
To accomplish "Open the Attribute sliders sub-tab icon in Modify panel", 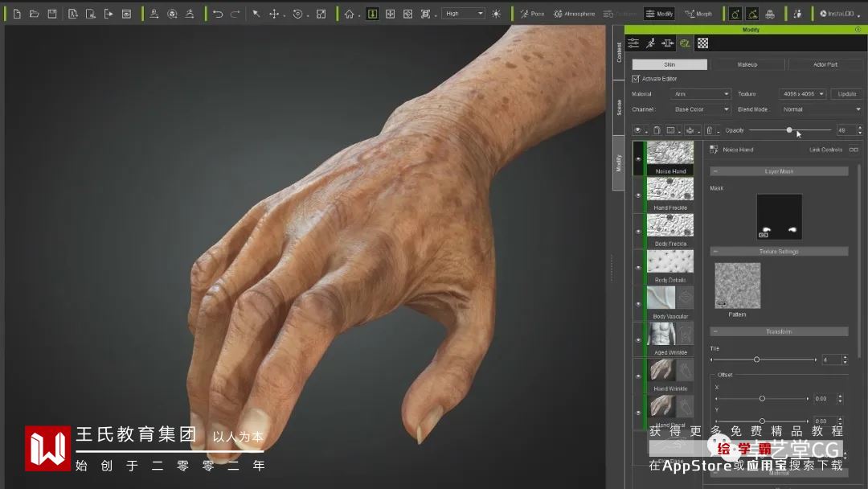I will point(633,43).
